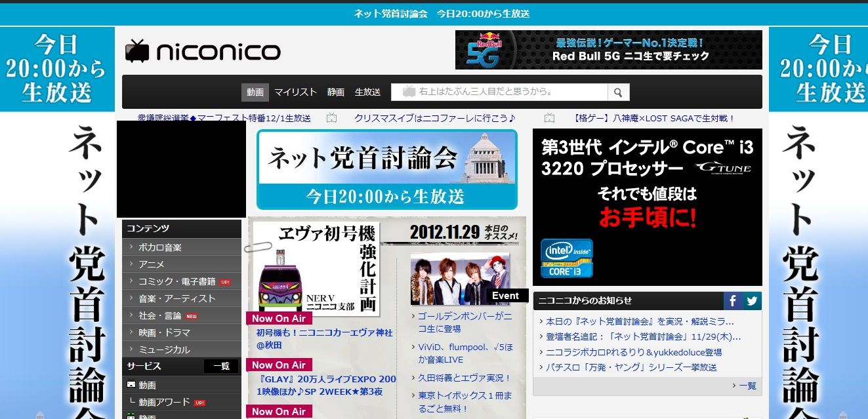Screen dimensions: 868x419
Task: Select the マイリスト search tab
Action: point(295,92)
